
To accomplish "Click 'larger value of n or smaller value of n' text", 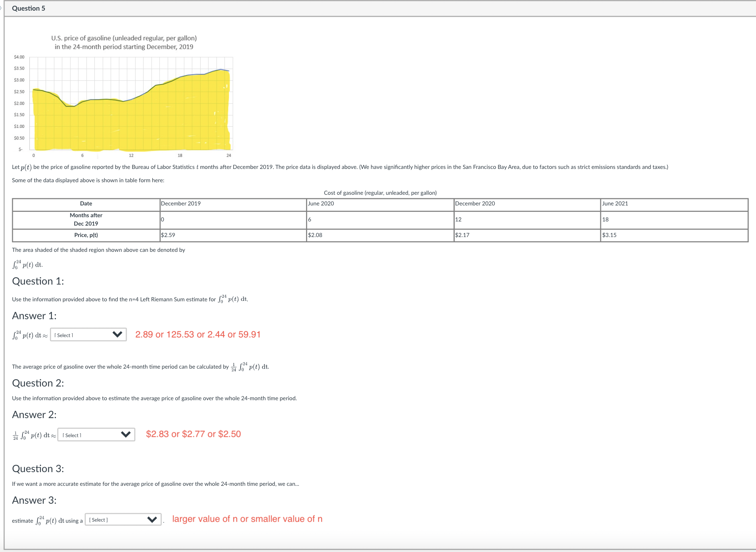I will pyautogui.click(x=247, y=519).
